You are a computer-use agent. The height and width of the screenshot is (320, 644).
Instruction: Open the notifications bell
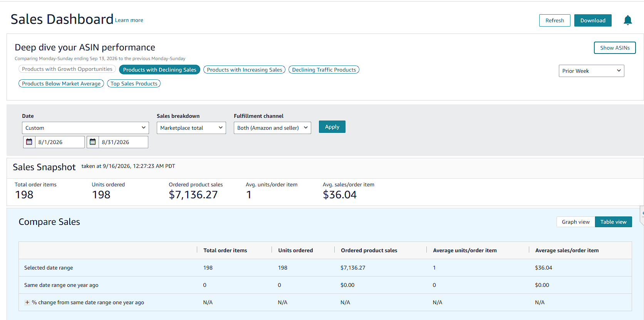pos(628,20)
